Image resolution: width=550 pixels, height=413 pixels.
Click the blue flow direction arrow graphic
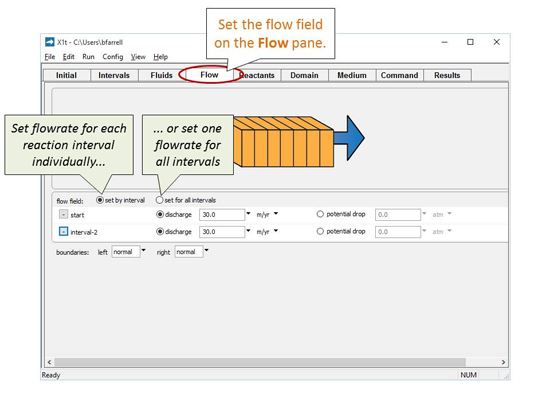pyautogui.click(x=349, y=138)
